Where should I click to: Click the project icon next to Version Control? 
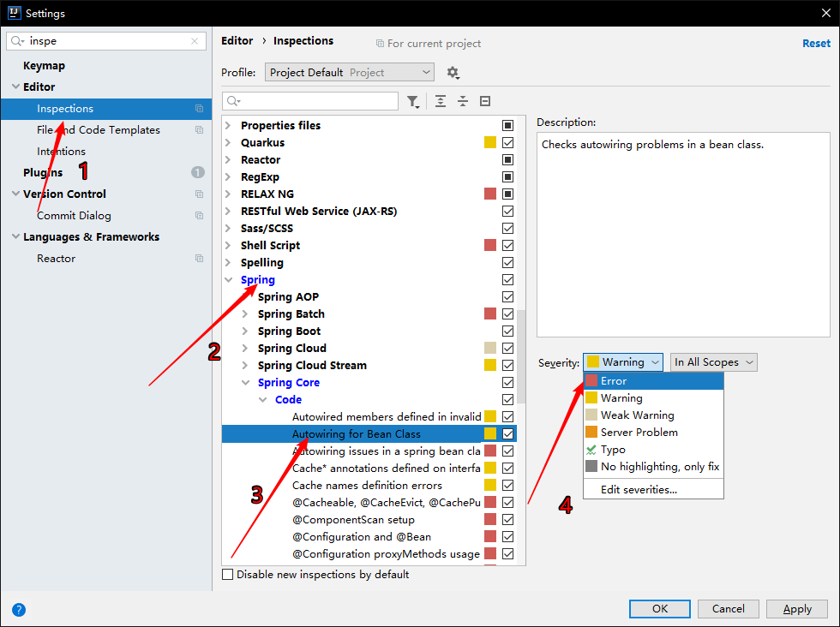(199, 194)
